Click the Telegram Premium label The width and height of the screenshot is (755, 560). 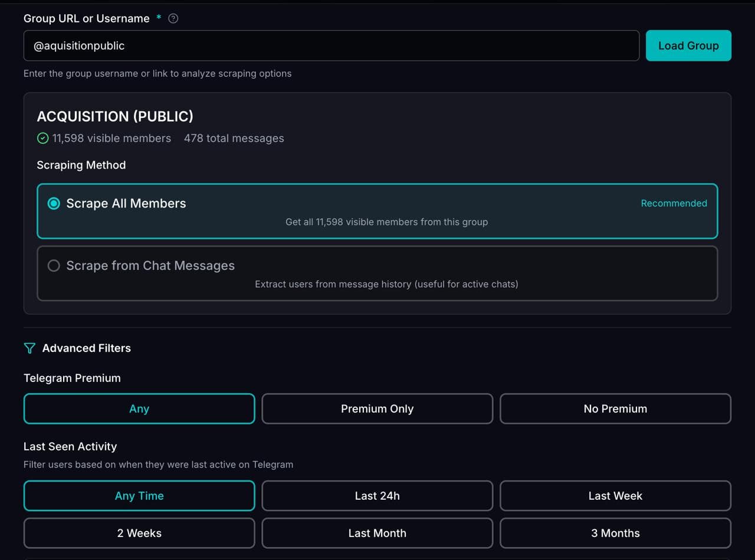72,378
